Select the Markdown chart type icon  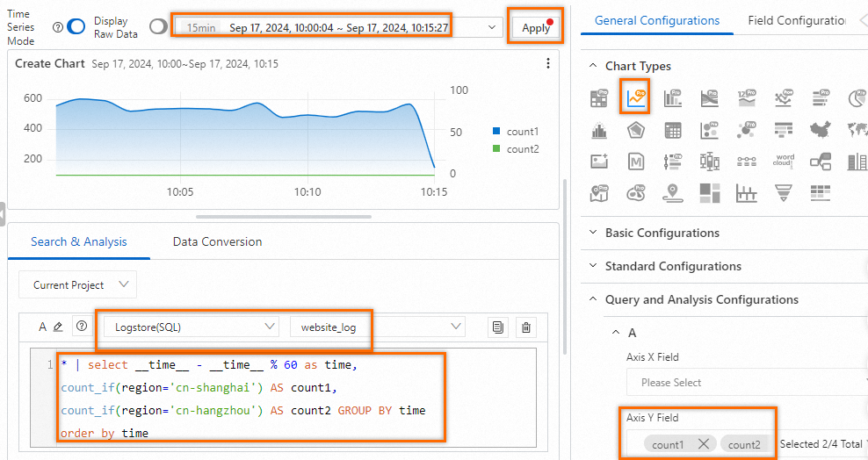635,162
